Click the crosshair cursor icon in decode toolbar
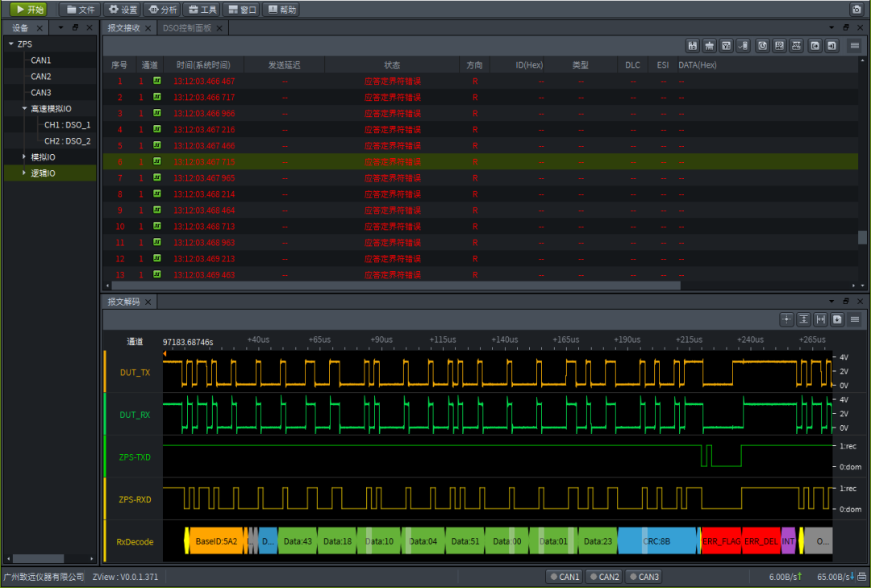The height and width of the screenshot is (588, 871). click(786, 319)
